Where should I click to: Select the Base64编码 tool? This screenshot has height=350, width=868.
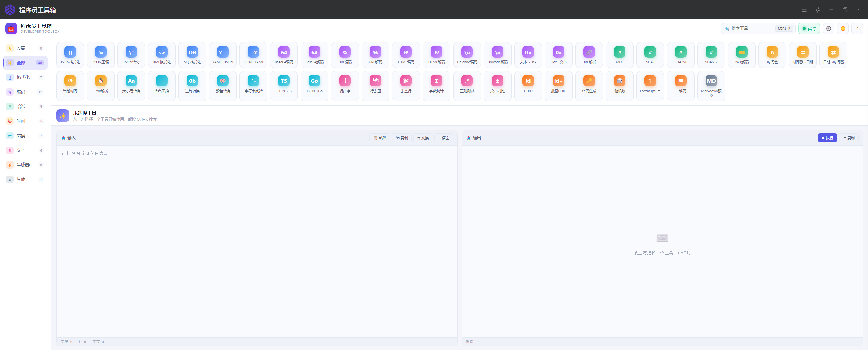click(x=284, y=55)
